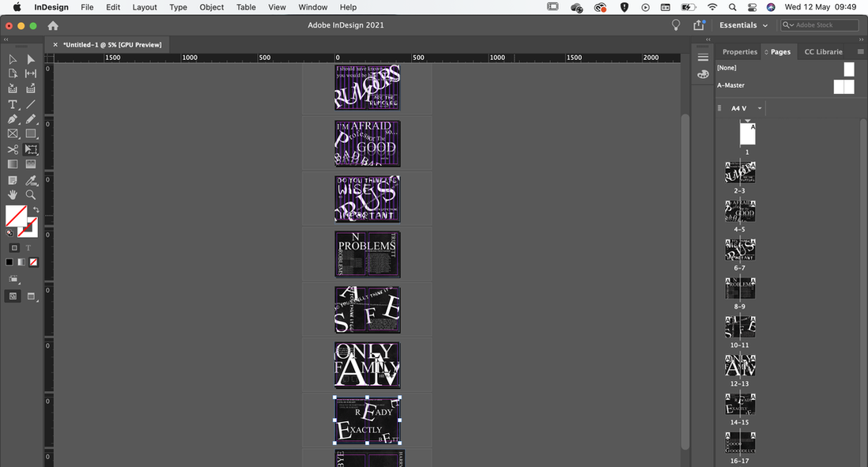Apply None to selection

coord(34,262)
